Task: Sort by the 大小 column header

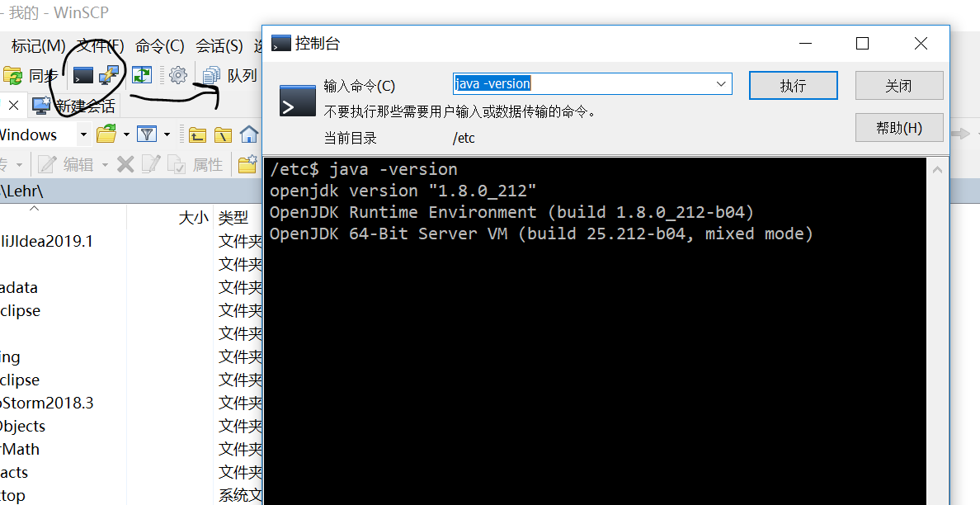Action: 193,218
